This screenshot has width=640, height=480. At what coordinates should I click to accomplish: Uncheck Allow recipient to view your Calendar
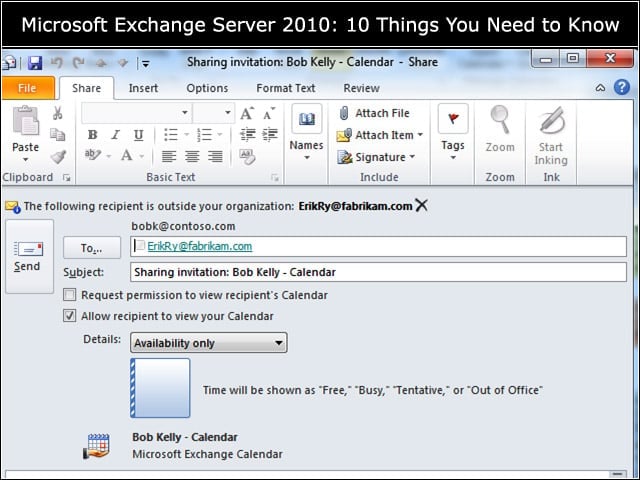[x=70, y=316]
